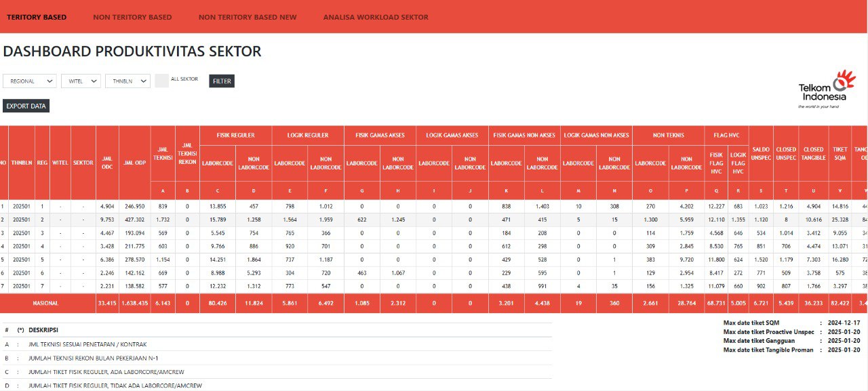Click the FISIK REGULER header group
The width and height of the screenshot is (868, 391).
236,135
